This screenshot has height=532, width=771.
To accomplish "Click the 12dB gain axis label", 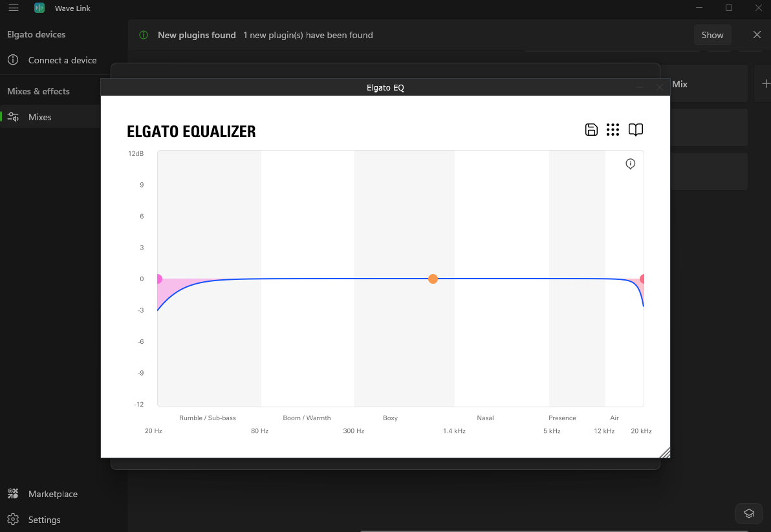I will point(136,154).
